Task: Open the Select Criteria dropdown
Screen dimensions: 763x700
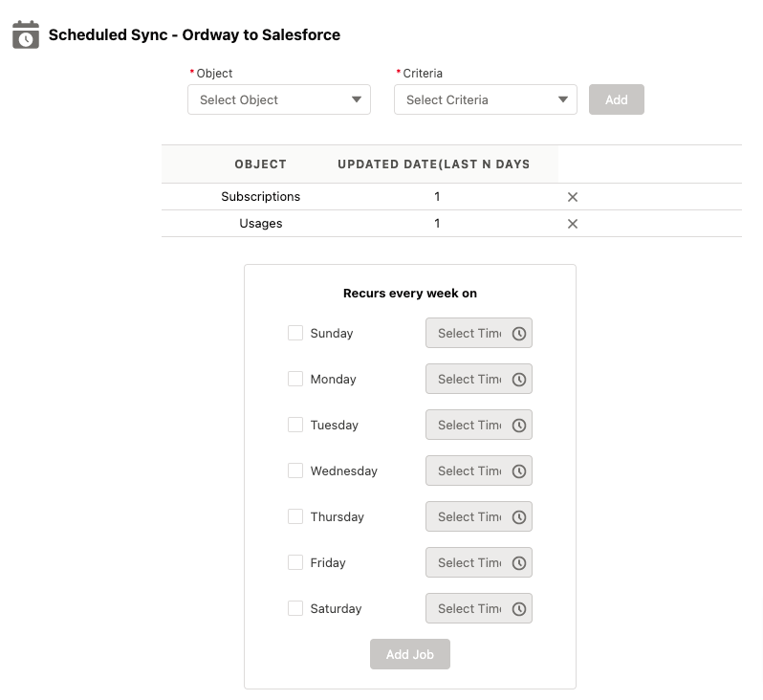Action: click(x=485, y=99)
